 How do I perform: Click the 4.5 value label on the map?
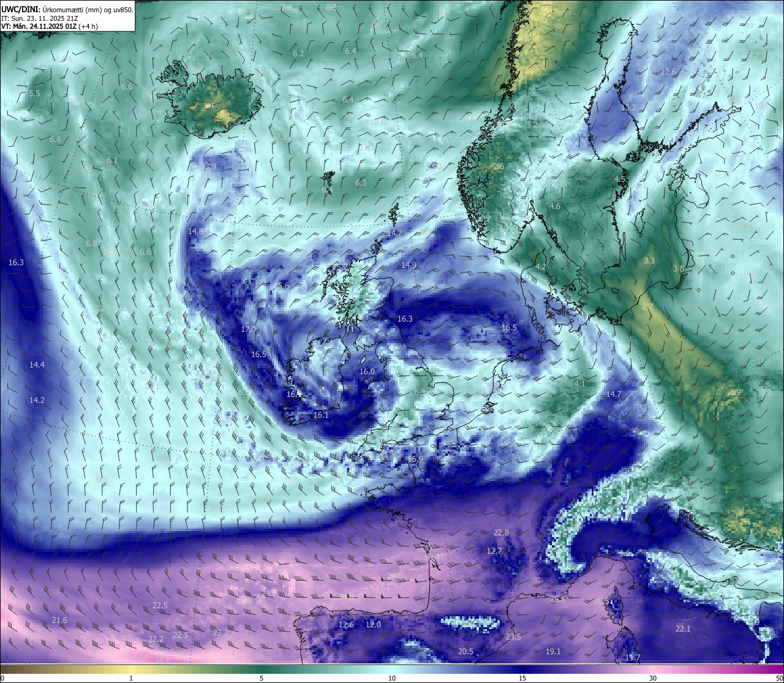tap(620, 179)
